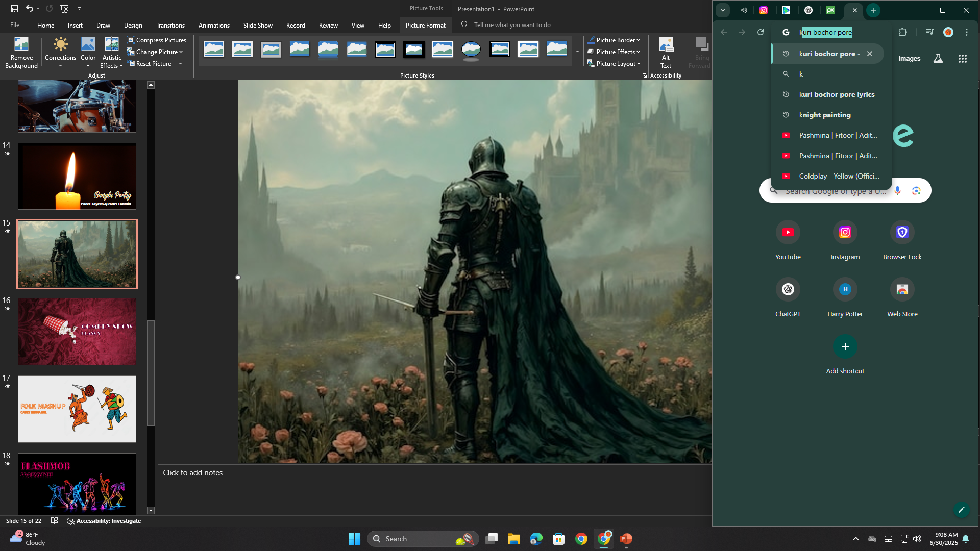Select 'knight painting' suggestion
This screenshot has width=980, height=551.
(x=832, y=115)
